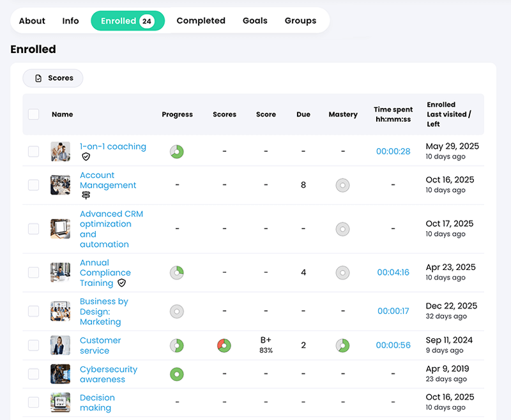
Task: Click the Mastery gauge for Customer service
Action: coord(342,345)
